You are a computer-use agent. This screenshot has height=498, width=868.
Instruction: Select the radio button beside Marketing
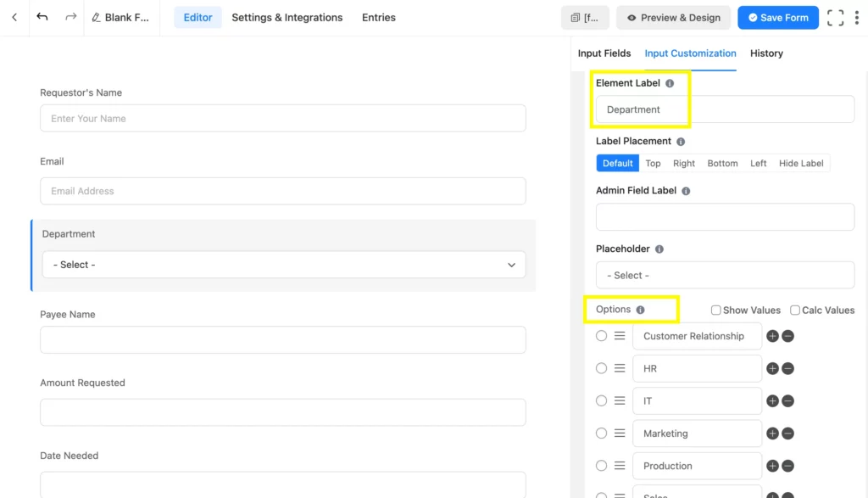coord(601,433)
